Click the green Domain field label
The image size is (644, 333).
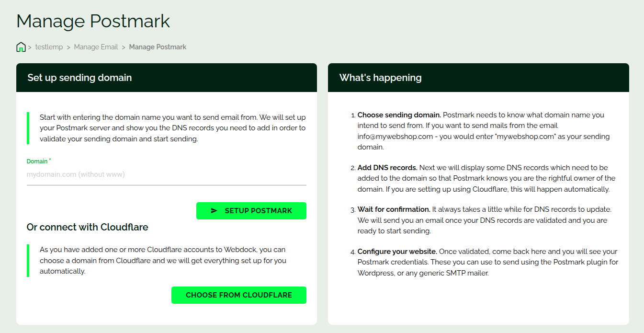[37, 161]
